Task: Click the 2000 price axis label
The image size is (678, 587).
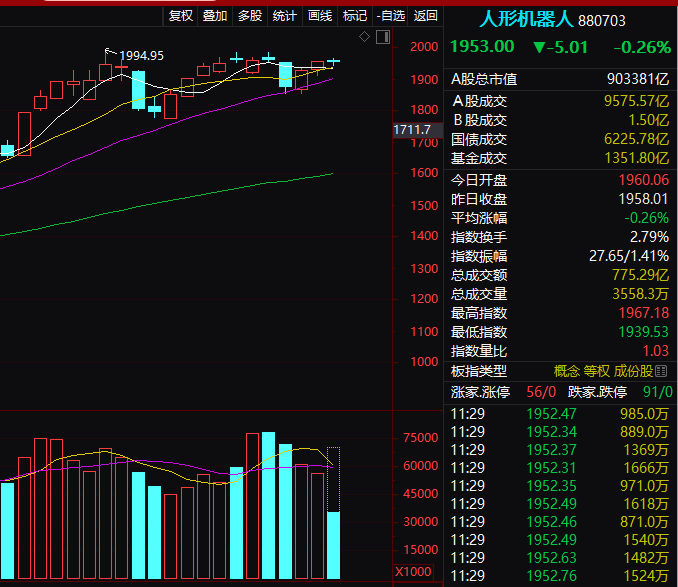Action: coord(424,47)
